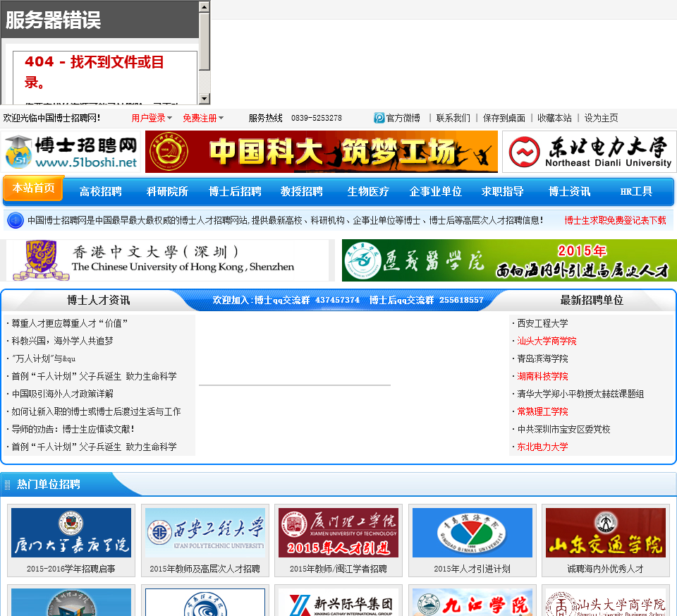This screenshot has width=677, height=616.
Task: Click 联系我们 link
Action: tap(453, 118)
